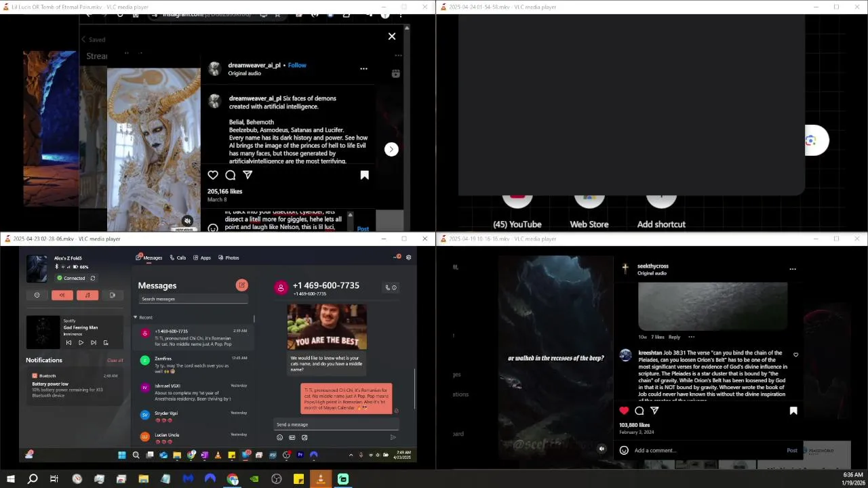Switch to the Photos tab in Phone Link
The height and width of the screenshot is (488, 868).
click(x=229, y=258)
